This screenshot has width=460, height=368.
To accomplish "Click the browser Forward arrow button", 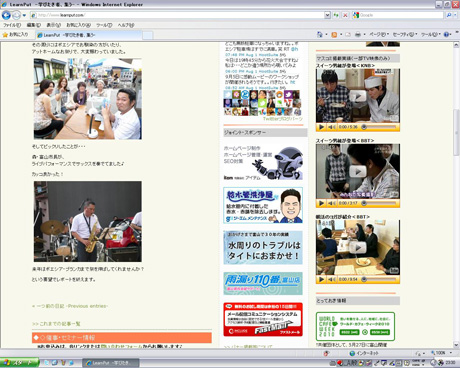I will coord(16,15).
